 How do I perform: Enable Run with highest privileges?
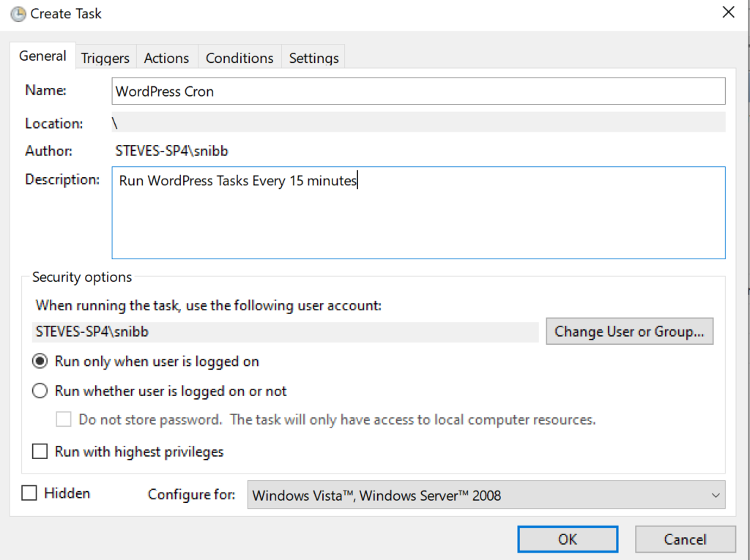click(40, 451)
